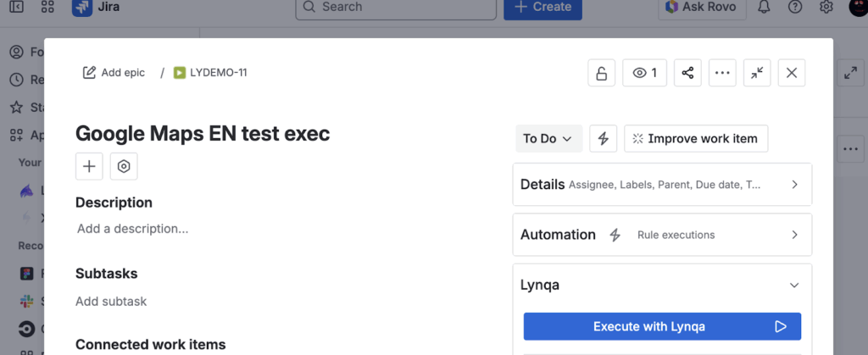Image resolution: width=868 pixels, height=355 pixels.
Task: Click the automation lightning bolt icon
Action: coord(603,138)
